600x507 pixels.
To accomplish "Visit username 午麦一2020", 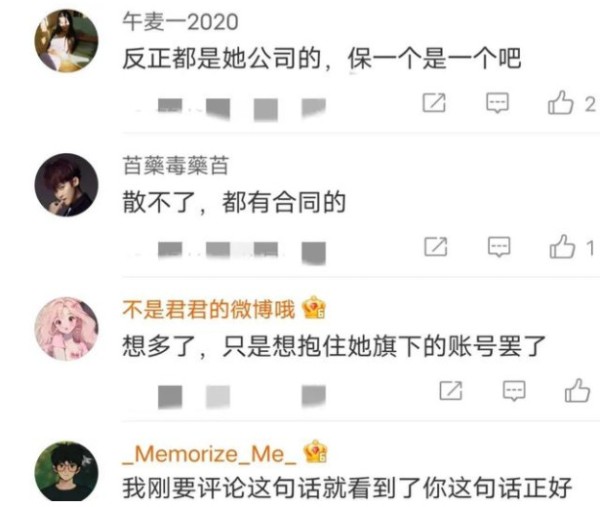I will (180, 22).
